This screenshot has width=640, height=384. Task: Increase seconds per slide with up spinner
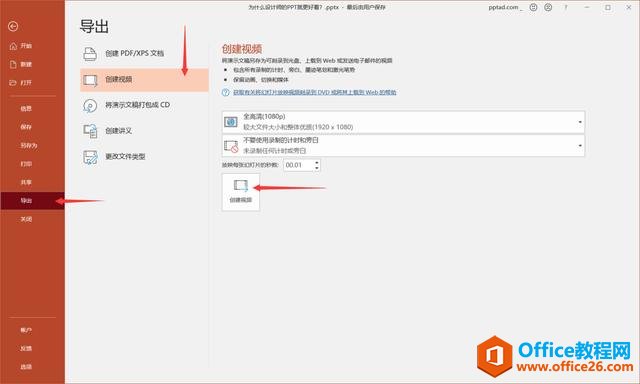tap(317, 162)
